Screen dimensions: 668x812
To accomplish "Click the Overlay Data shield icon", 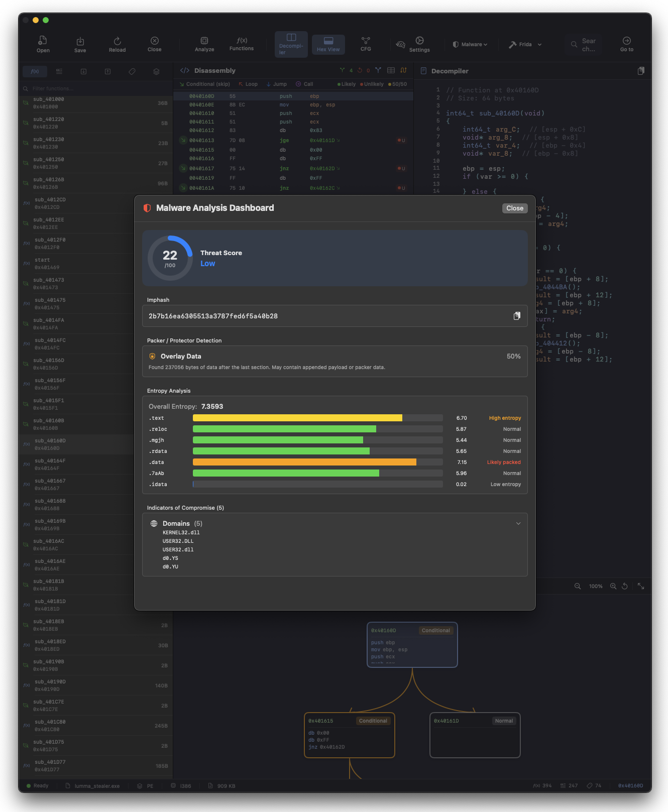I will (152, 356).
